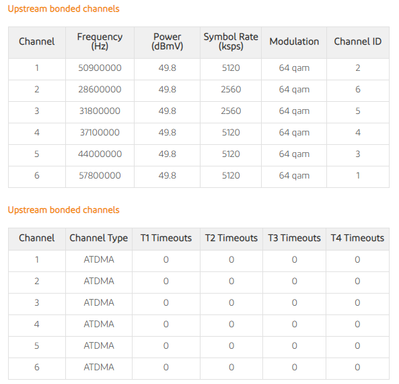Screen dimensions: 399x384
Task: Click Channel ID 6 in 28600000 row
Action: (358, 89)
